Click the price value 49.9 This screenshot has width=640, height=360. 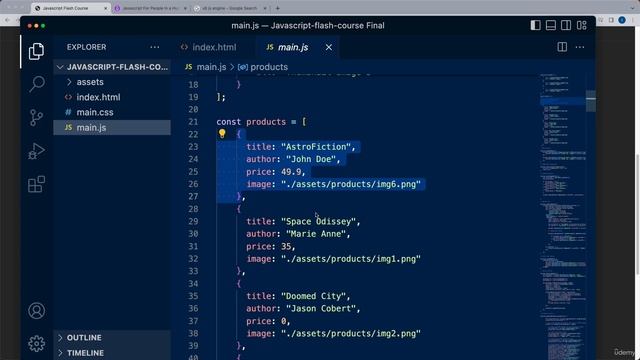[291, 171]
